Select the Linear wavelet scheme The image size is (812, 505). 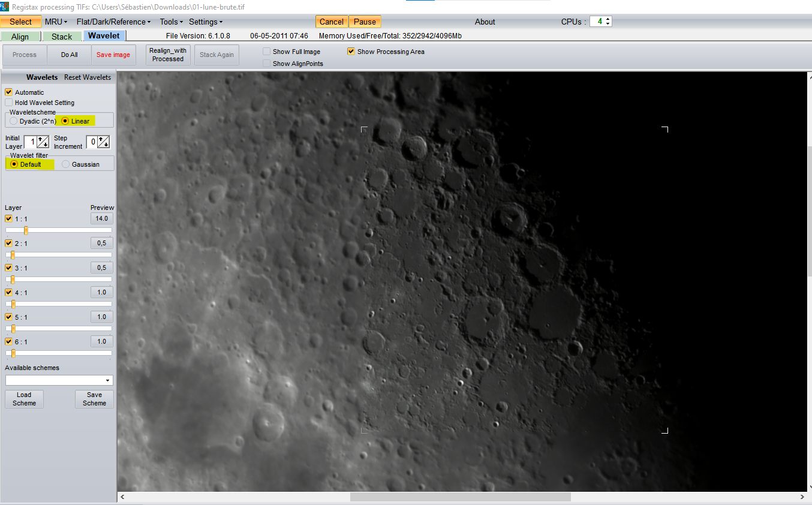(x=65, y=121)
